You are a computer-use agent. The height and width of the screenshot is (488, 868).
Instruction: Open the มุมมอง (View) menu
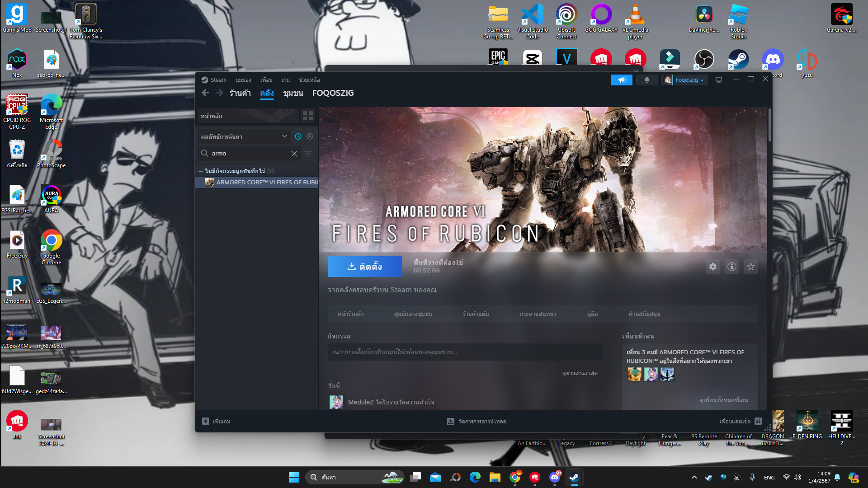tap(243, 80)
